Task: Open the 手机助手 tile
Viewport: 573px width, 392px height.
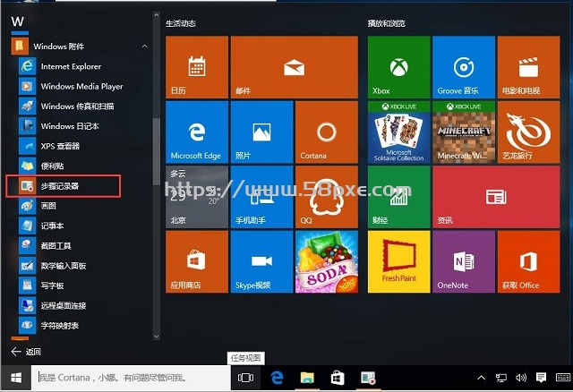Action: tap(261, 197)
